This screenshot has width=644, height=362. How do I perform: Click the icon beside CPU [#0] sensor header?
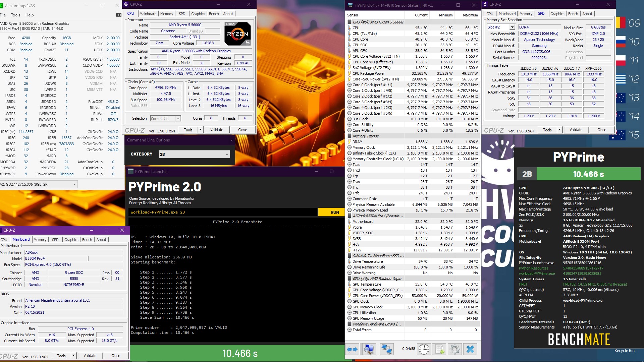tap(350, 22)
